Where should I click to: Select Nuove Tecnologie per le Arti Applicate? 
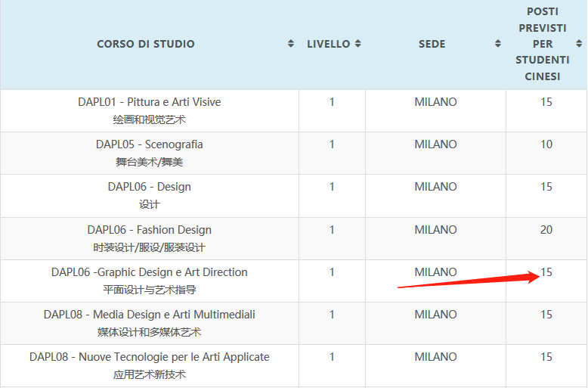pyautogui.click(x=150, y=357)
